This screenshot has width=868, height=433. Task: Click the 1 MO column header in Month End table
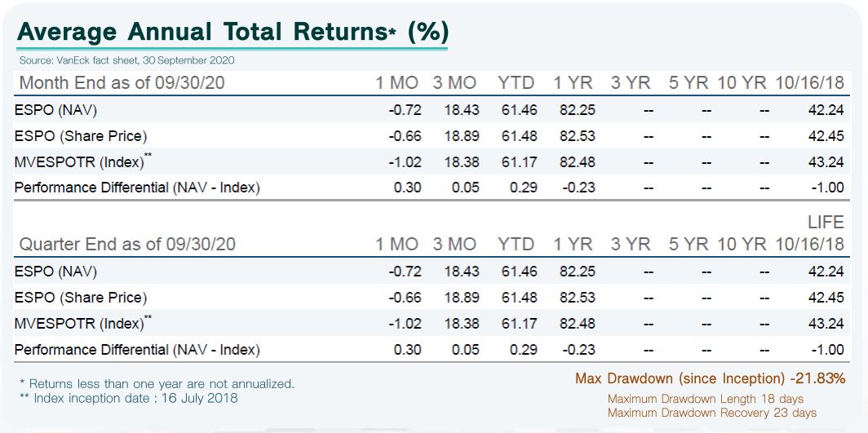(397, 82)
